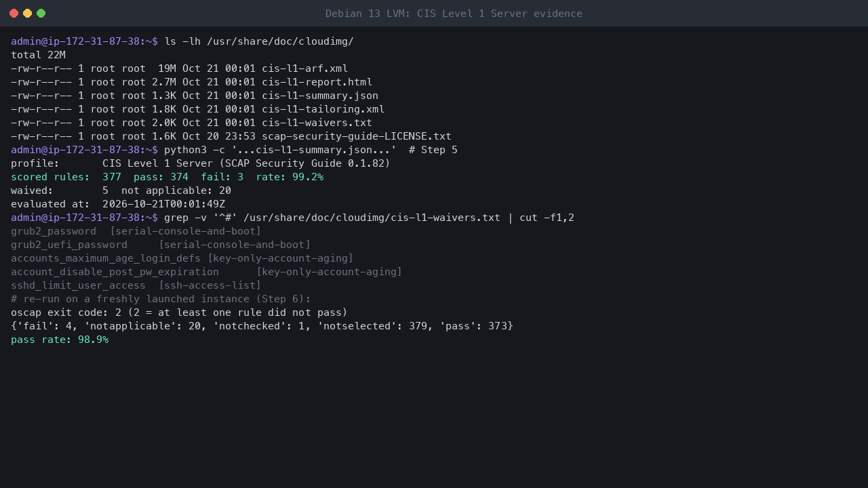Click the timestamp 2026-10-21T00:01:49Z
The height and width of the screenshot is (488, 868).
tap(164, 204)
